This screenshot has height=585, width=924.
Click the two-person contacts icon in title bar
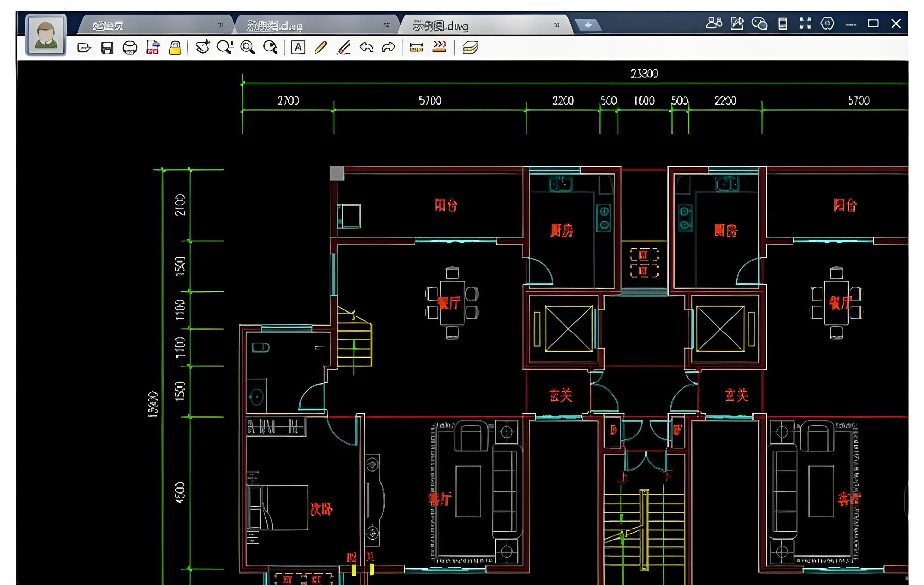(x=714, y=23)
